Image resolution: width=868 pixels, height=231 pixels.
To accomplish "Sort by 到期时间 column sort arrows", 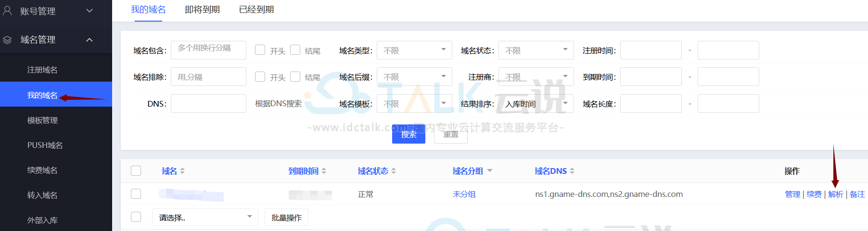I will pos(324,171).
